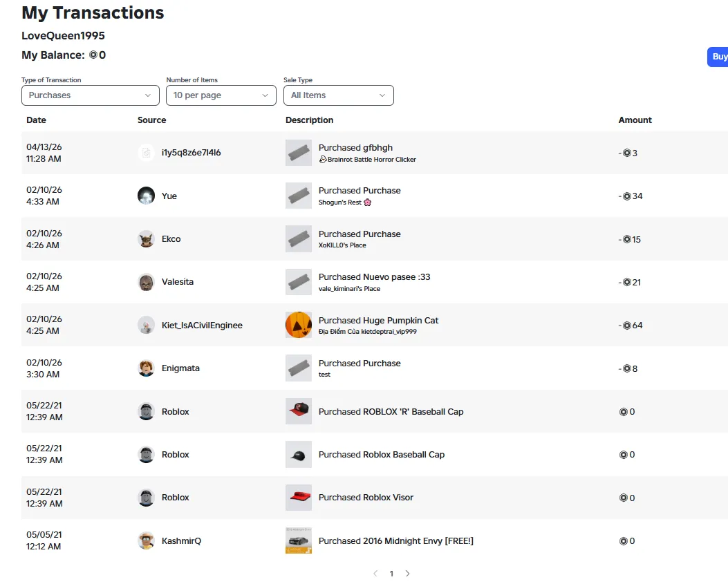Screen dimensions: 728x584
Task: Open the Sale Type All Items dropdown
Action: pos(339,95)
